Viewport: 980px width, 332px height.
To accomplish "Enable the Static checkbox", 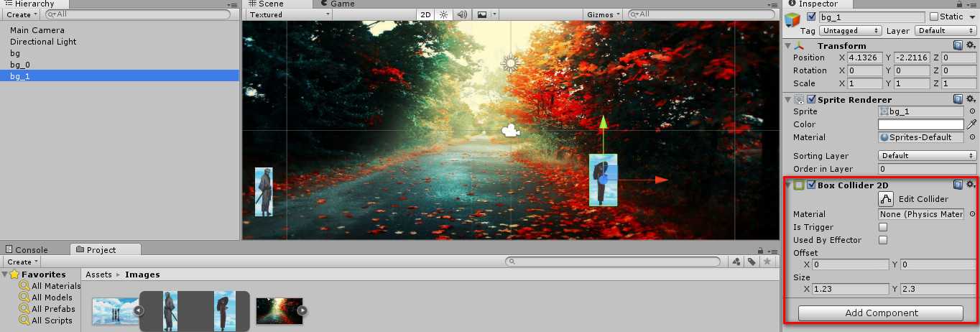I will pos(933,17).
